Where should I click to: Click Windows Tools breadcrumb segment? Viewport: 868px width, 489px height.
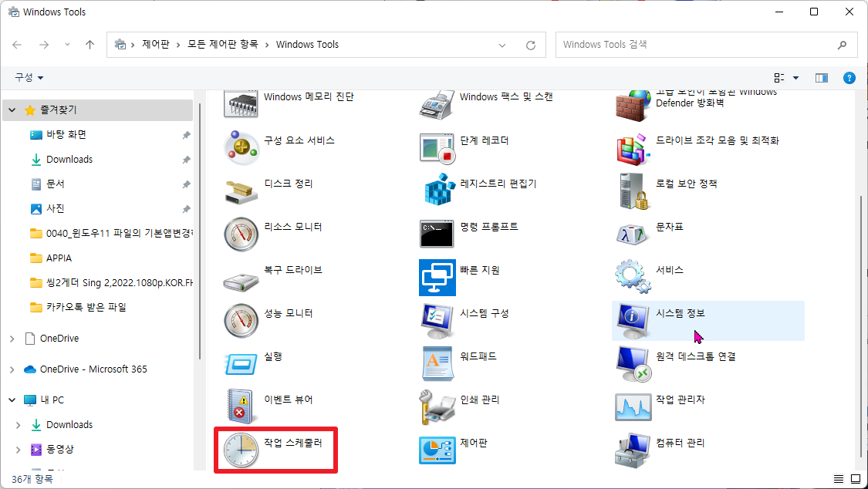307,44
